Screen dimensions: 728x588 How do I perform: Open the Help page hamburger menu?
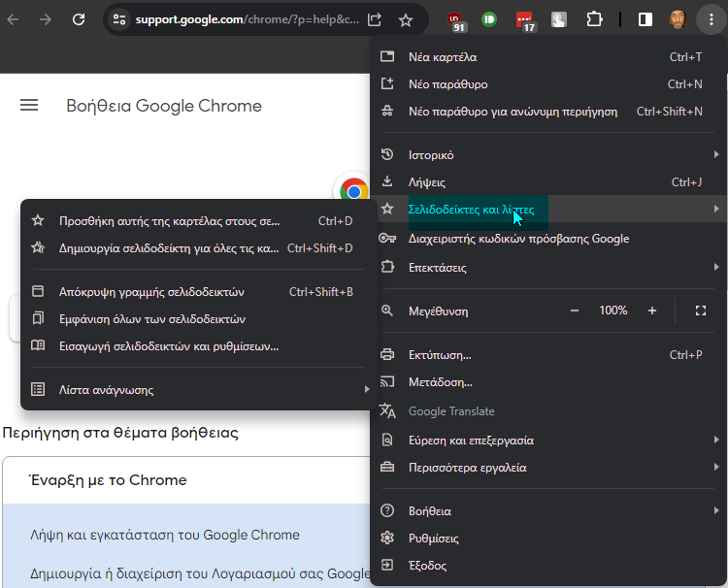click(29, 106)
